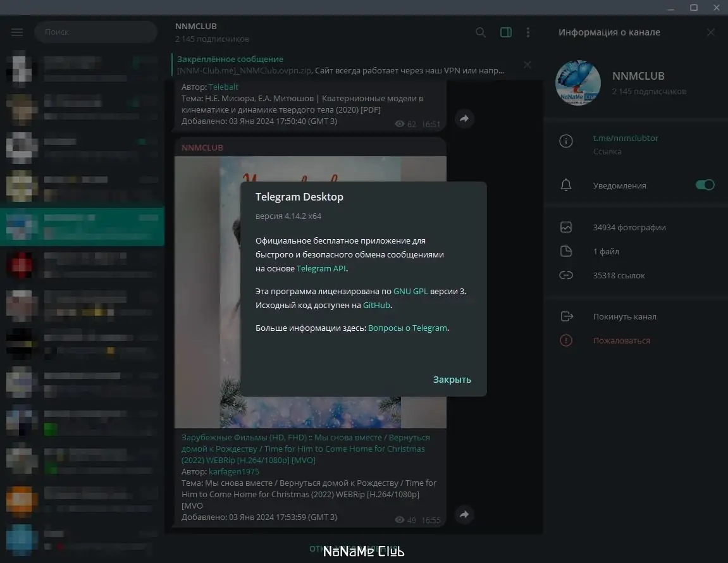Open the GitHub source code link

[376, 305]
